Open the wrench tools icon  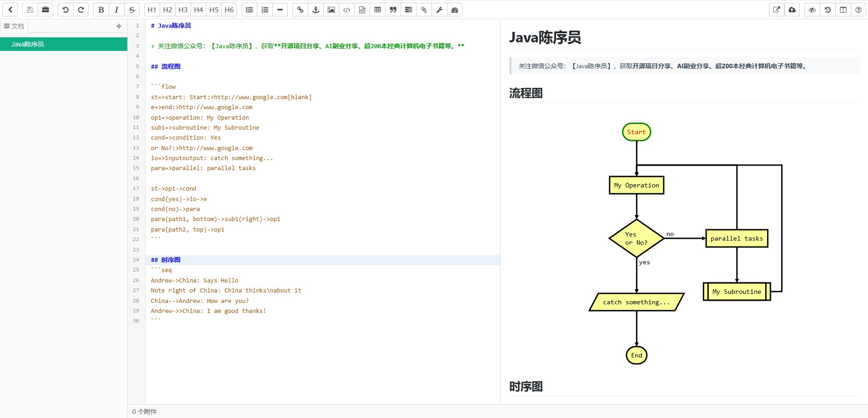[x=439, y=10]
